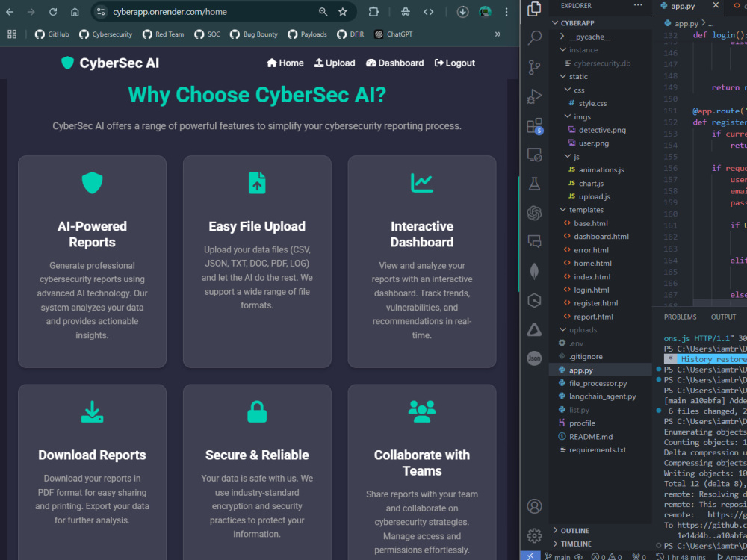This screenshot has height=560, width=747.
Task: Open Explorer views and more actions menu
Action: pos(638,6)
